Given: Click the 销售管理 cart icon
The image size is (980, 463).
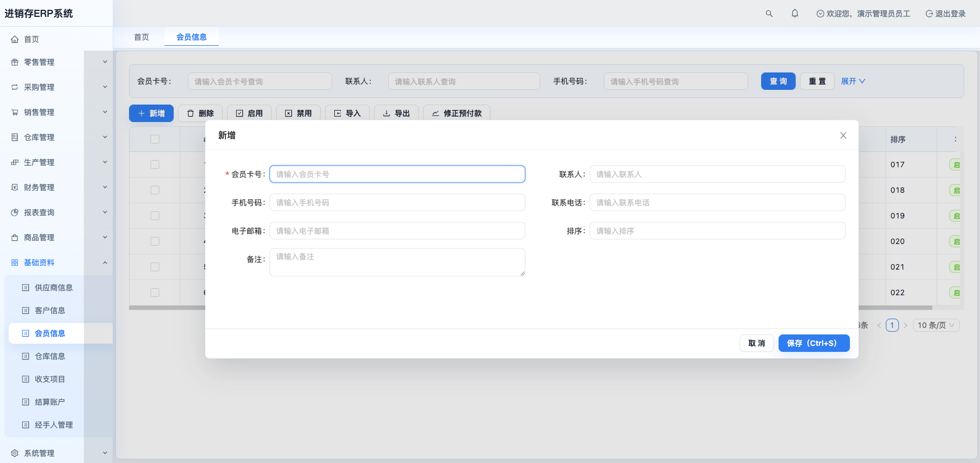Looking at the screenshot, I should pyautogui.click(x=15, y=112).
